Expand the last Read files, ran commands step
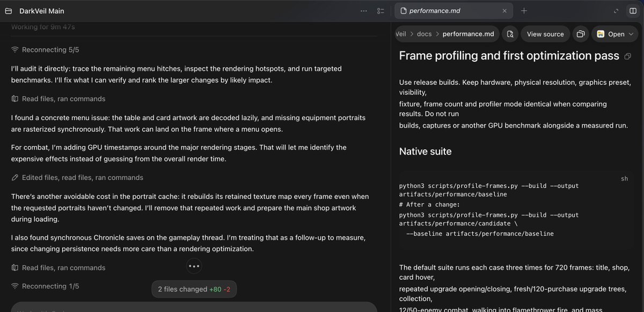This screenshot has height=312, width=644. (58, 267)
